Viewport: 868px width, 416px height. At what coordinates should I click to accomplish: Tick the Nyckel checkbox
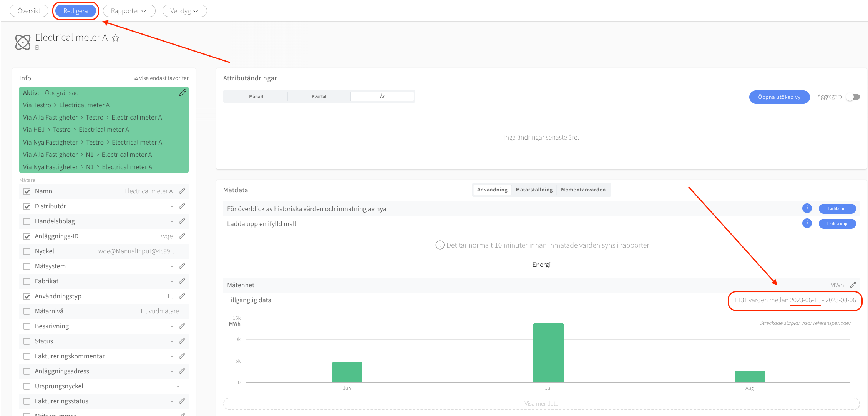point(27,251)
